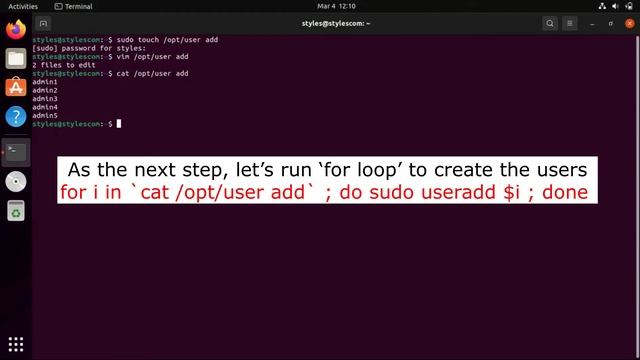Launch Ubuntu Software from the dock

click(x=16, y=87)
